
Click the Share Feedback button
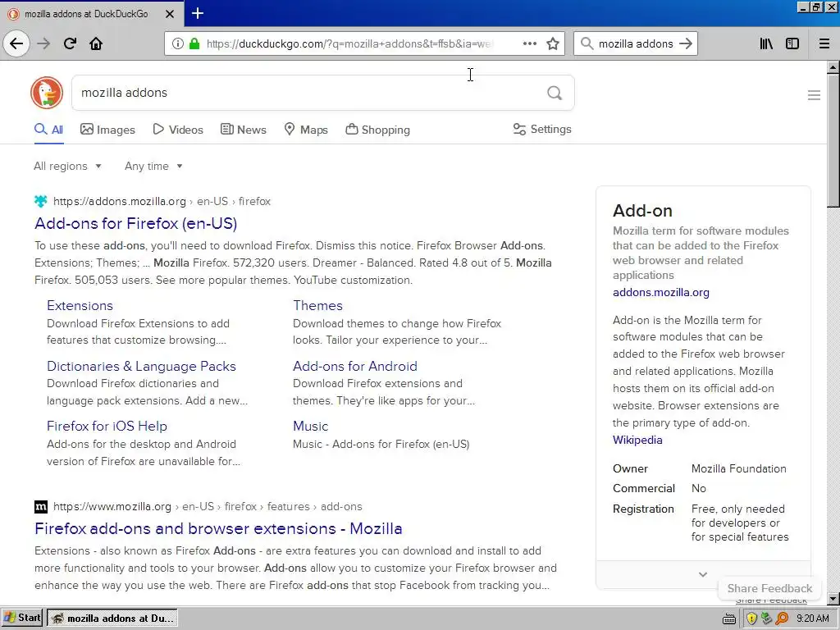769,588
